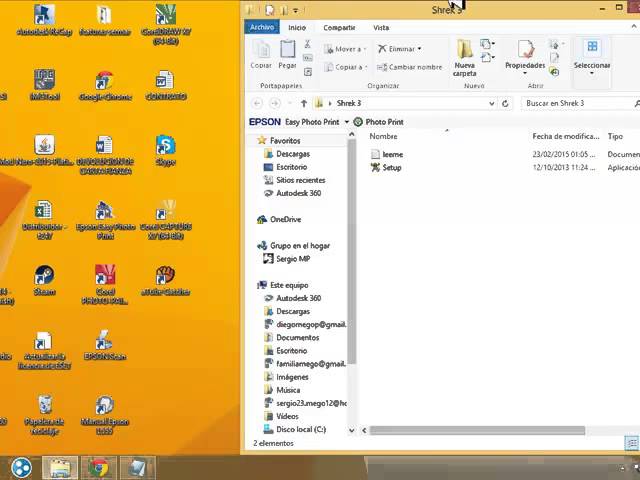Expand the Seleccionar dropdown in ribbon
640x480 pixels.
click(591, 73)
